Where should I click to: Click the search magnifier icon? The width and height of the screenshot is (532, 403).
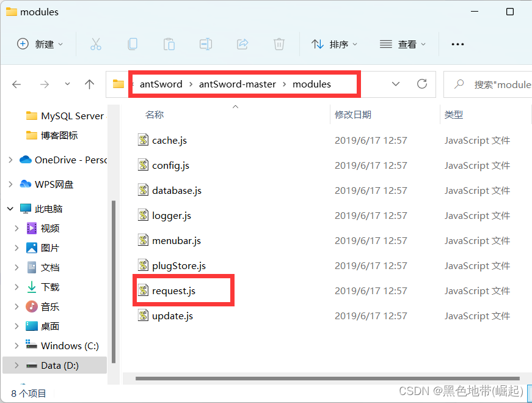pyautogui.click(x=459, y=84)
